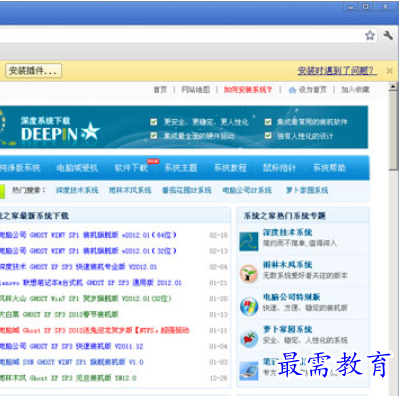Click the 雨林木风系统 title in the hot systems panel

pyautogui.click(x=287, y=265)
